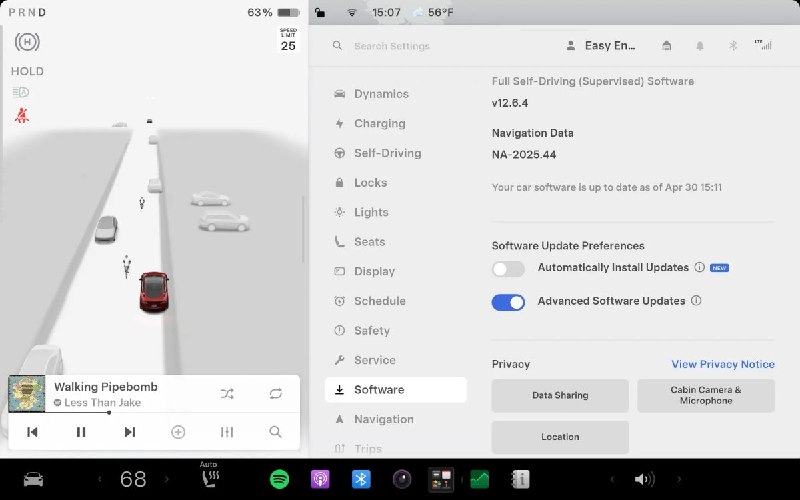Click the Data Sharing button

(x=560, y=395)
